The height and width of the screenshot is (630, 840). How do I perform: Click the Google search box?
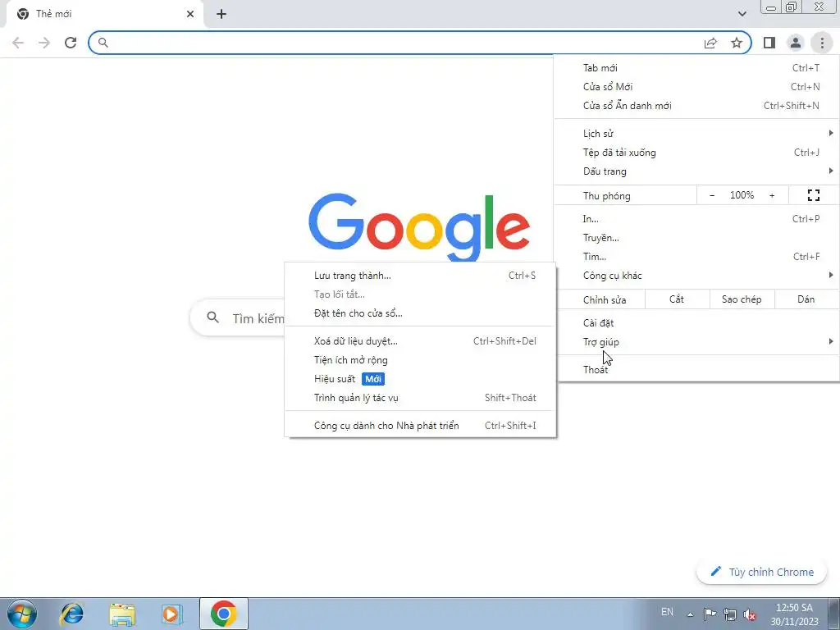click(x=239, y=317)
